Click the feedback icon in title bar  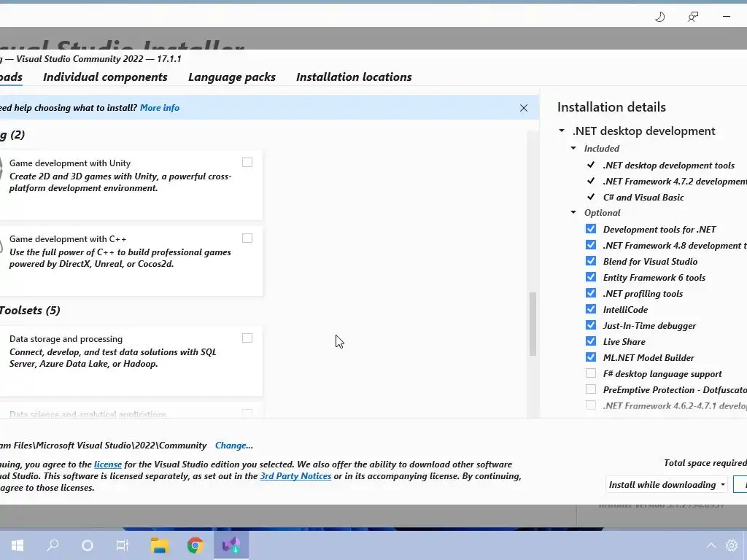[x=693, y=17]
